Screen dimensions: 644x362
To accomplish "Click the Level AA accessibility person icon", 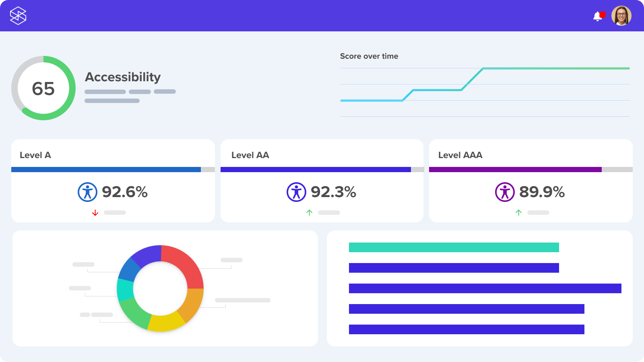I will 296,192.
